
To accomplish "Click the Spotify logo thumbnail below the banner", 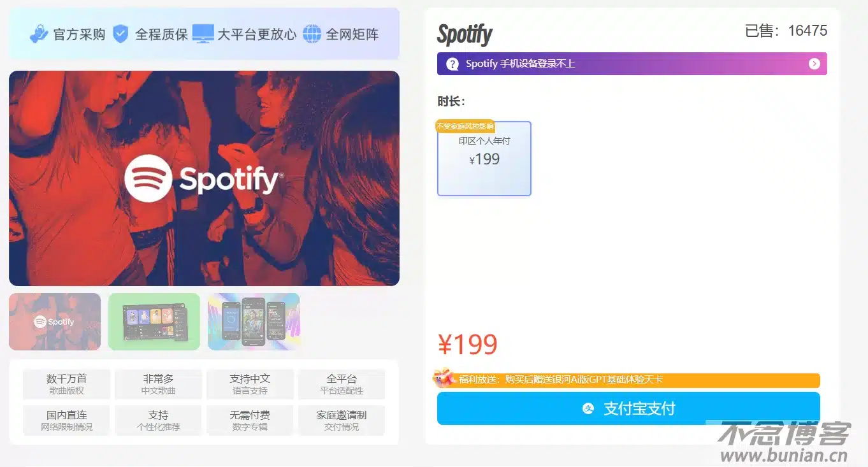I will click(54, 321).
